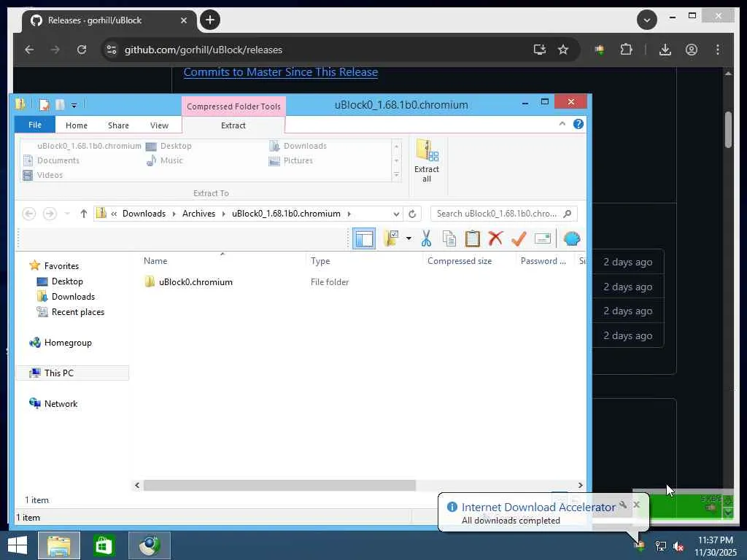
Task: Click the horizontal scrollbar right arrow
Action: pyautogui.click(x=580, y=485)
